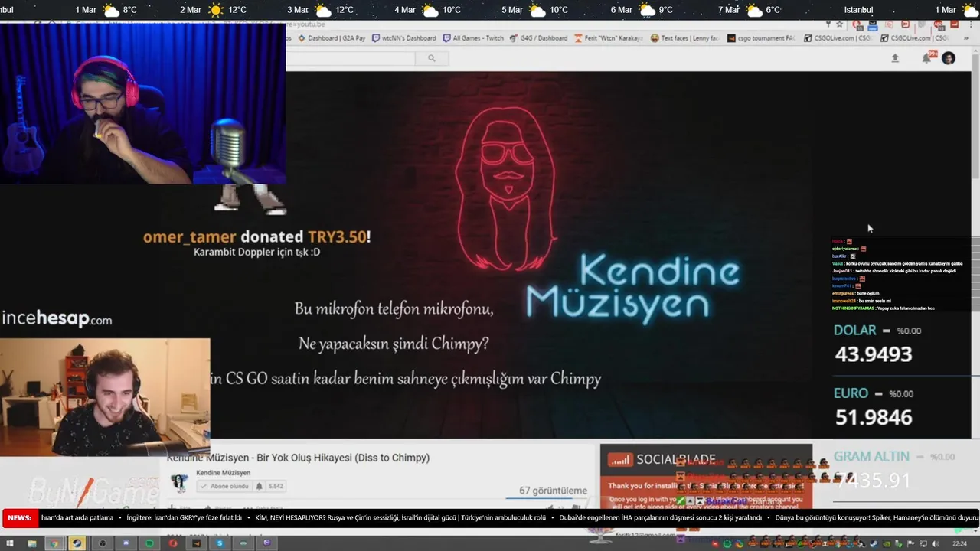The height and width of the screenshot is (551, 980).
Task: Click the EURO value 51.9846
Action: [874, 417]
